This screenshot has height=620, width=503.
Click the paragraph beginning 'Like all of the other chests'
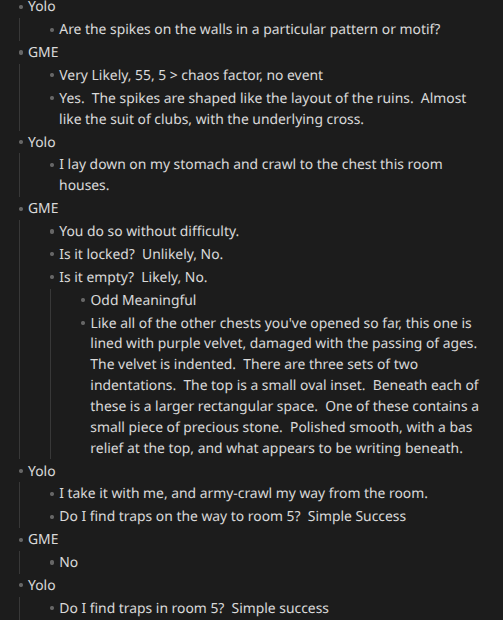point(284,386)
